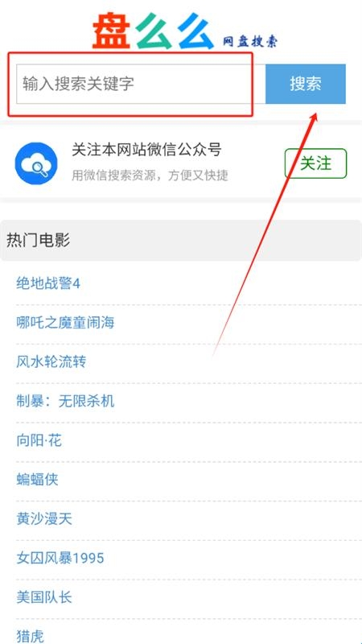Click the 盘么么 logo at top
Viewport: 362px width, 644px height.
[x=153, y=31]
